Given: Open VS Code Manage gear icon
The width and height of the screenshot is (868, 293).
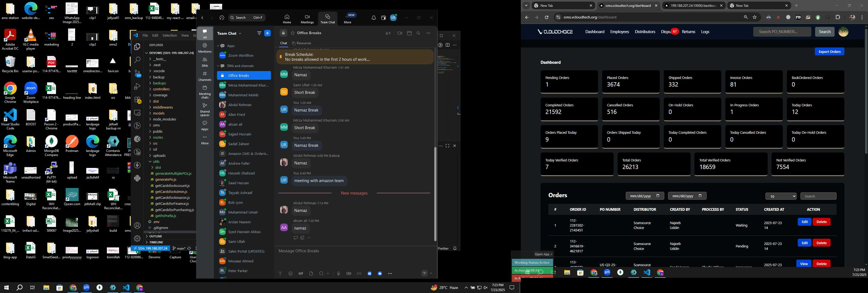Looking at the screenshot, I should pos(137,238).
